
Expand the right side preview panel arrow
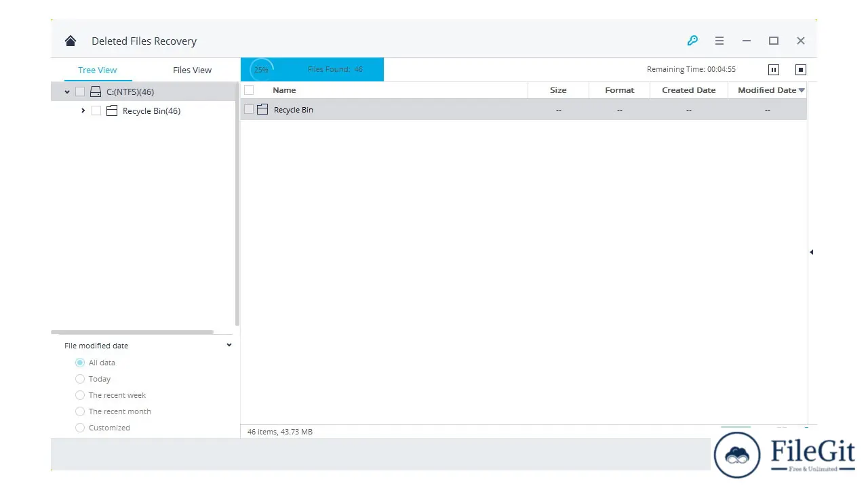[x=812, y=252]
